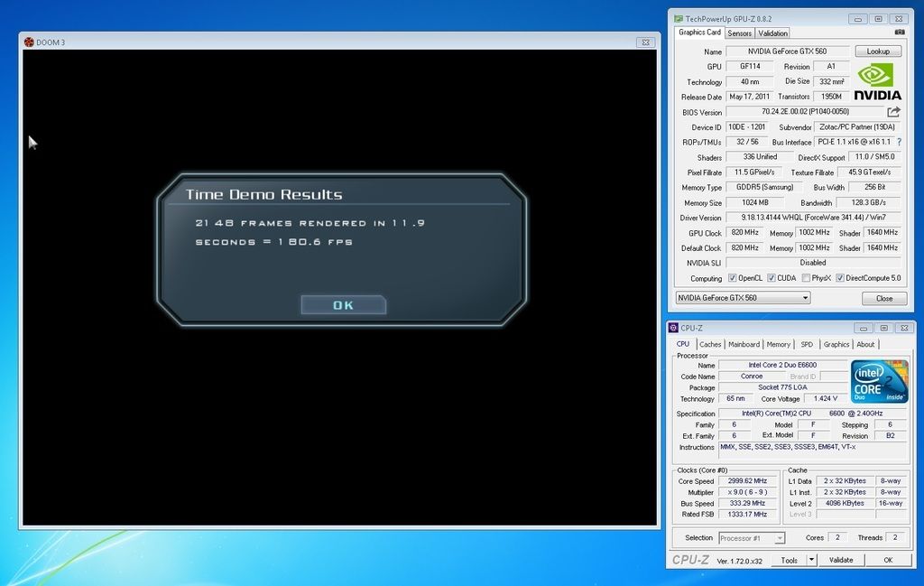The image size is (924, 586).
Task: Click the Code Name value Conroe
Action: click(x=752, y=377)
